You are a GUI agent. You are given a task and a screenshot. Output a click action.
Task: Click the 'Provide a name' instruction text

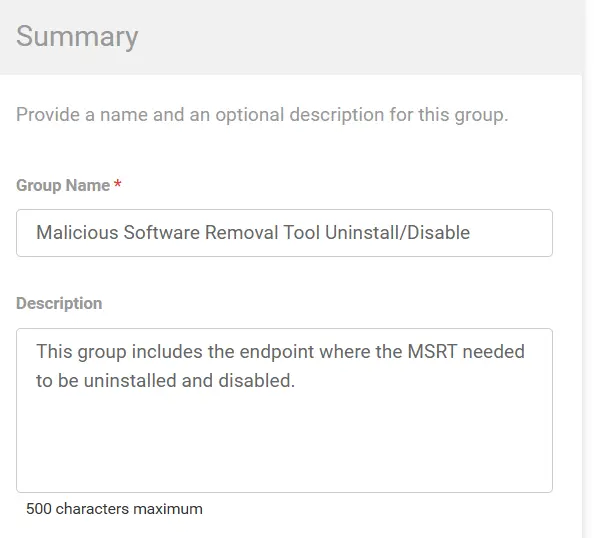(x=262, y=115)
